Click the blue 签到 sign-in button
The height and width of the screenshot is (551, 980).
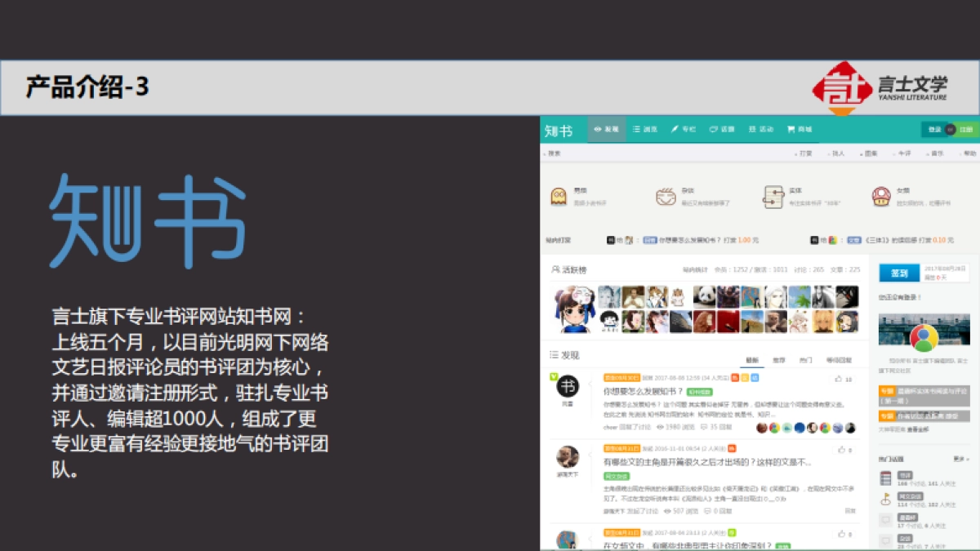tap(898, 272)
